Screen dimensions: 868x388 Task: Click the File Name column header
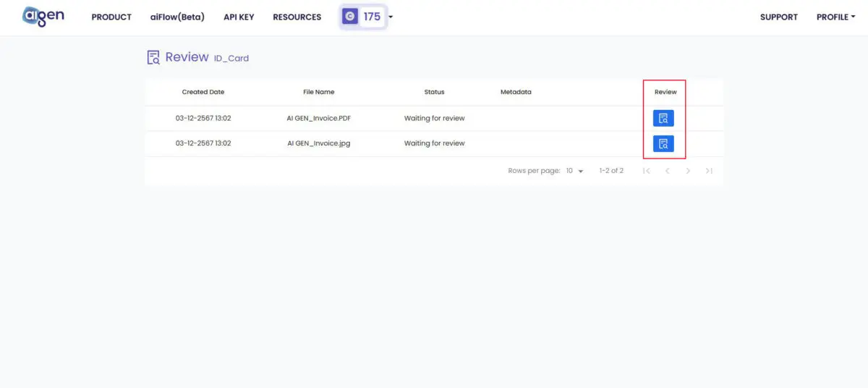coord(318,92)
